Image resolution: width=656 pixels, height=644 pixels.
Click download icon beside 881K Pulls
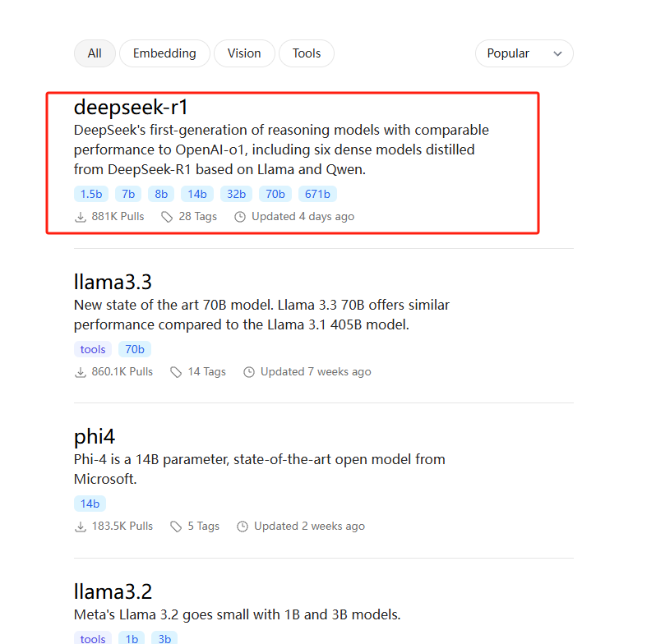point(81,217)
